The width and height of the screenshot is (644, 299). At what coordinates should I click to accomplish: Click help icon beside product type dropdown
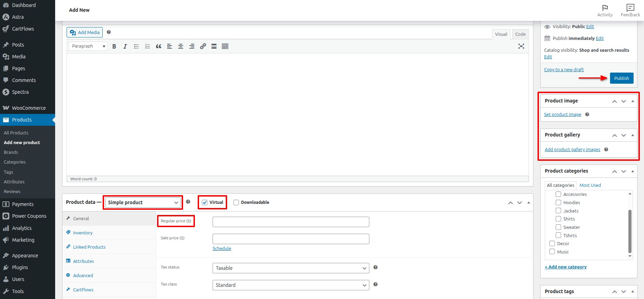click(x=188, y=201)
